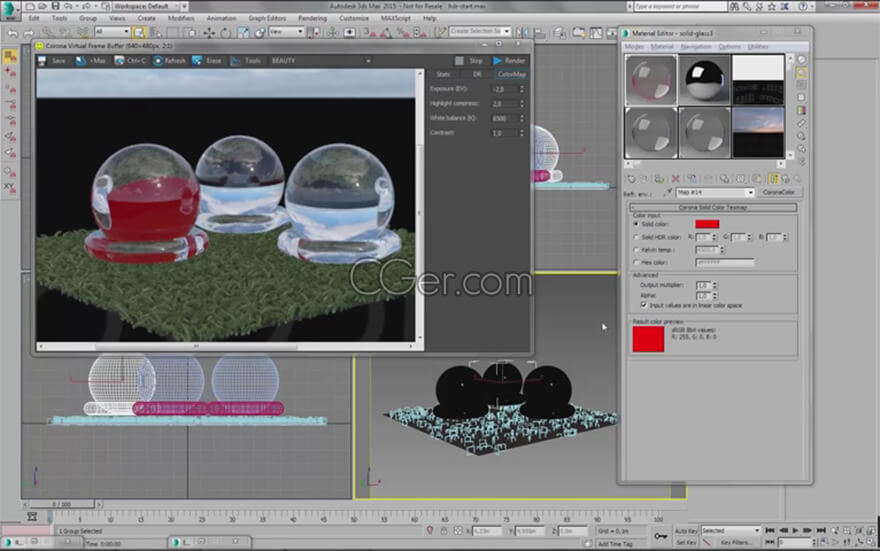
Task: Open the Graph Editors menu
Action: point(267,18)
